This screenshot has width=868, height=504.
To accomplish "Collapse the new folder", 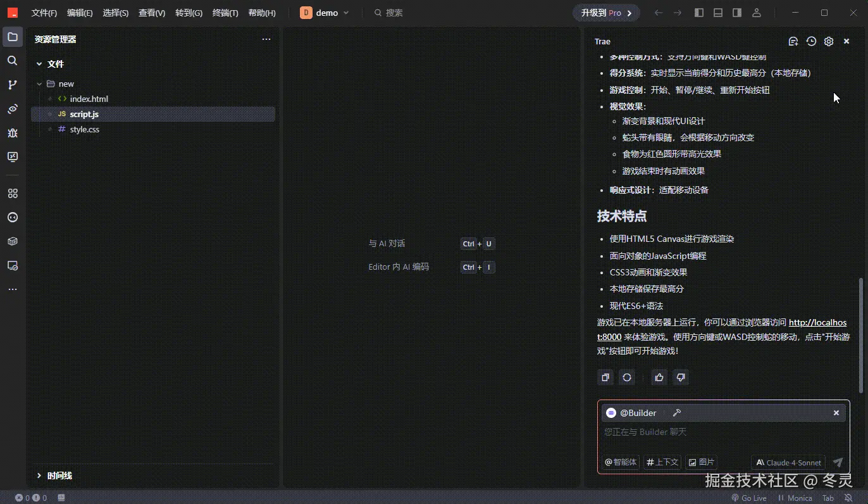I will 39,84.
